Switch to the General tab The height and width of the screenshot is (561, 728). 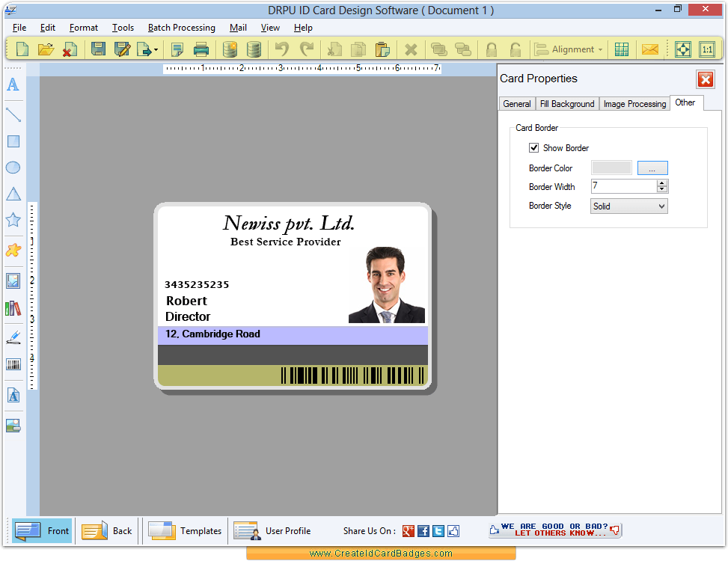[x=517, y=104]
